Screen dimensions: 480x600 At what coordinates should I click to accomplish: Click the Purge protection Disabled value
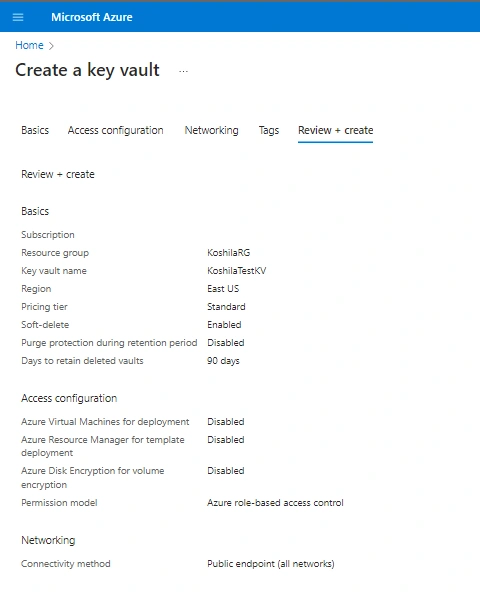[226, 342]
